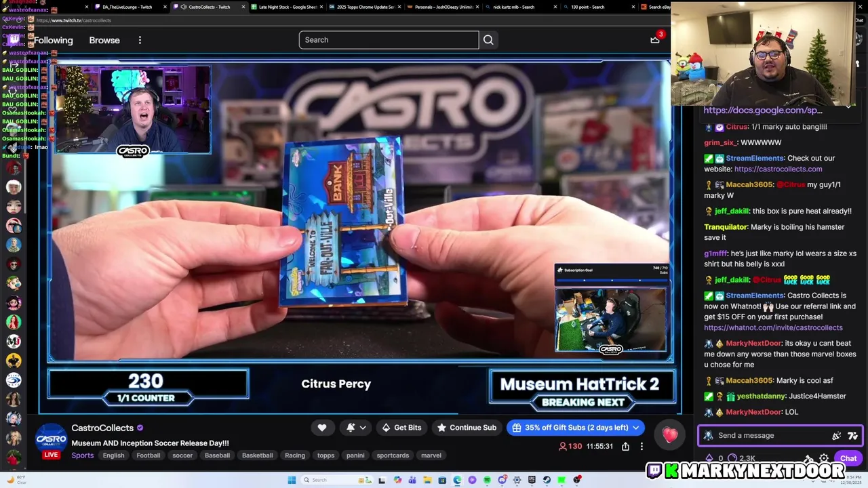Viewport: 868px width, 488px height.
Task: Click the soccer tag
Action: pyautogui.click(x=182, y=455)
